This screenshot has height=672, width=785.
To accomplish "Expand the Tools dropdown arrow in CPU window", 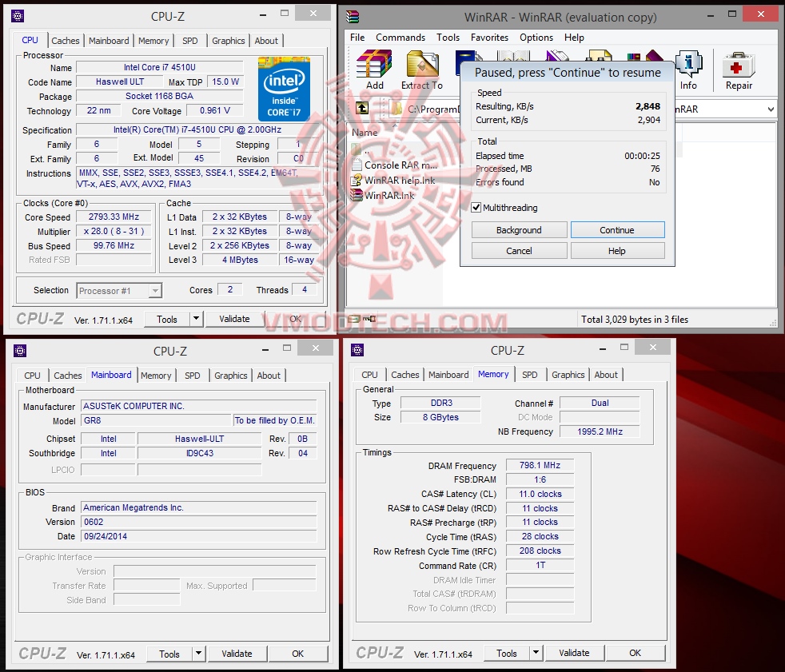I will pos(197,318).
